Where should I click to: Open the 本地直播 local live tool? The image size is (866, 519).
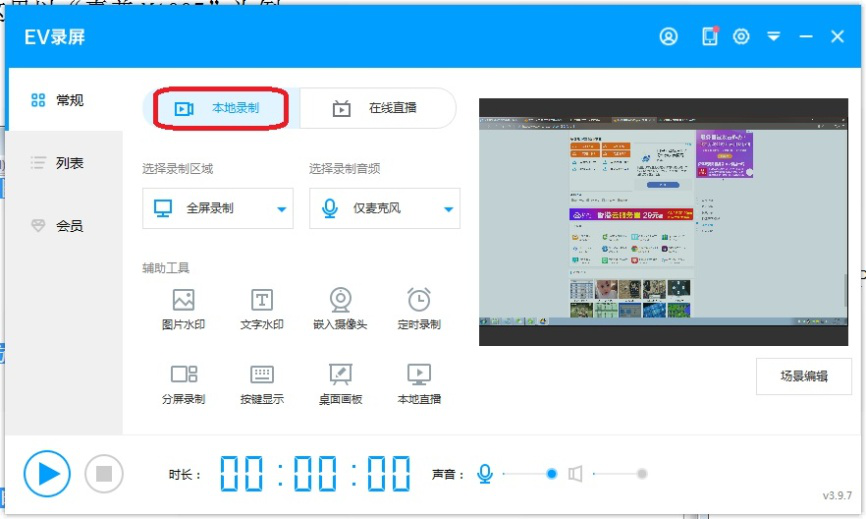tap(419, 384)
